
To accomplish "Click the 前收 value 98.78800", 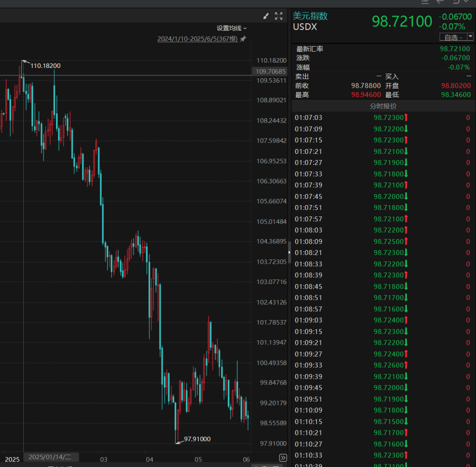I will pyautogui.click(x=366, y=86).
